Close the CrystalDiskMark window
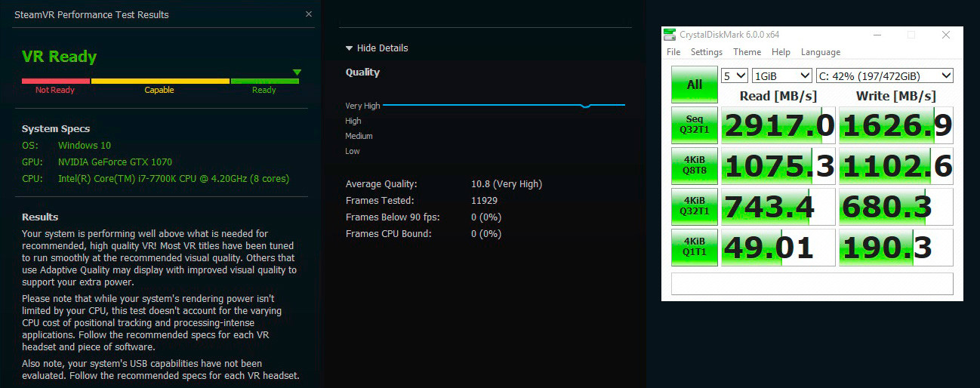The height and width of the screenshot is (388, 980). [946, 35]
